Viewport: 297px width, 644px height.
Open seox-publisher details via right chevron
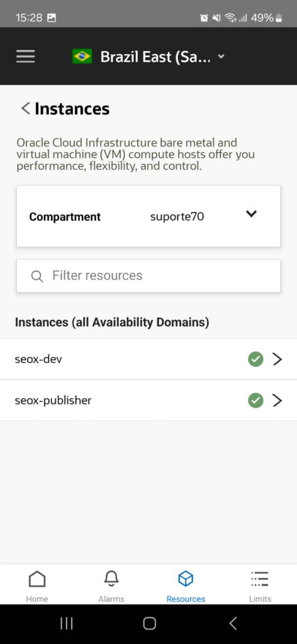277,401
